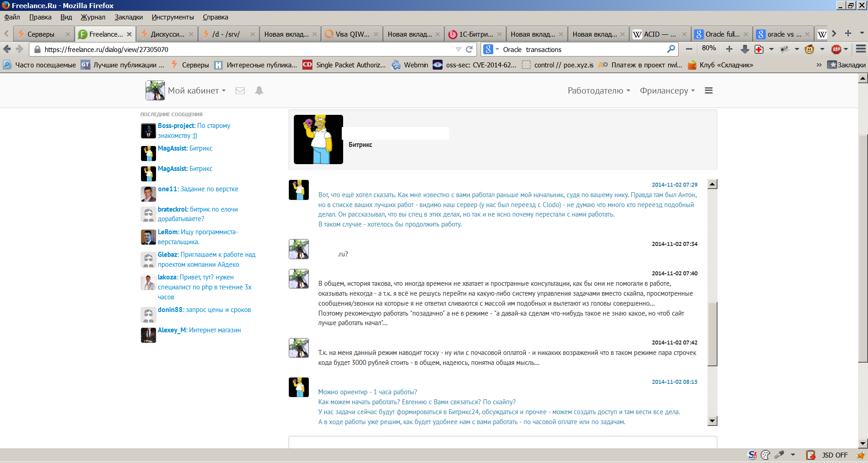This screenshot has height=463, width=868.
Task: Open the notifications bell icon
Action: tap(259, 90)
